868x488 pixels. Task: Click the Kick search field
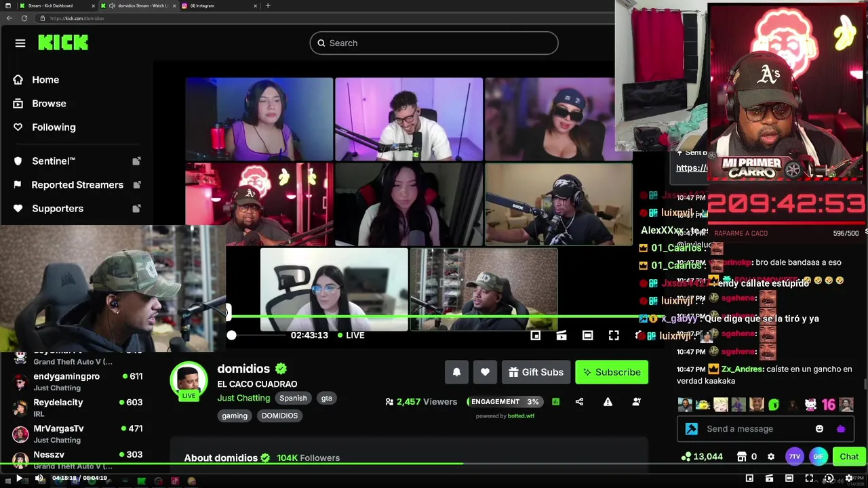434,43
